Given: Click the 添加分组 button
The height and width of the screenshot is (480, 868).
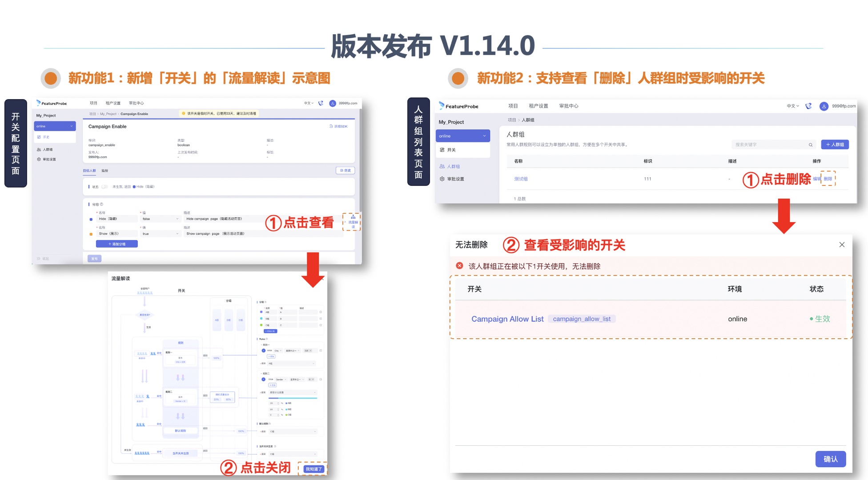Looking at the screenshot, I should click(x=117, y=244).
